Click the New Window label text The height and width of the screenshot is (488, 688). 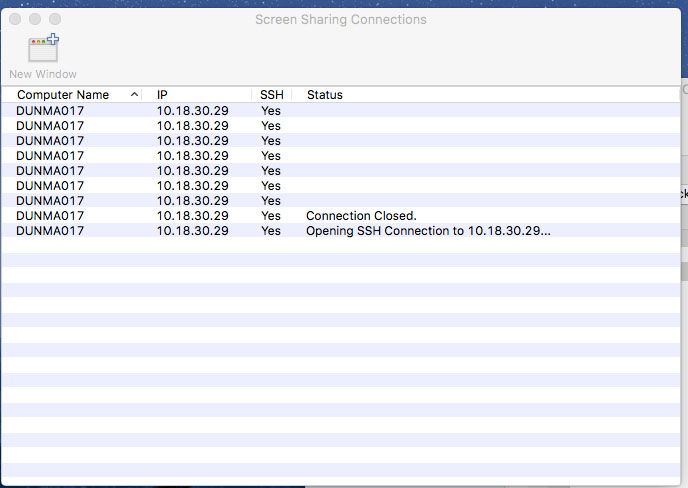pos(43,74)
